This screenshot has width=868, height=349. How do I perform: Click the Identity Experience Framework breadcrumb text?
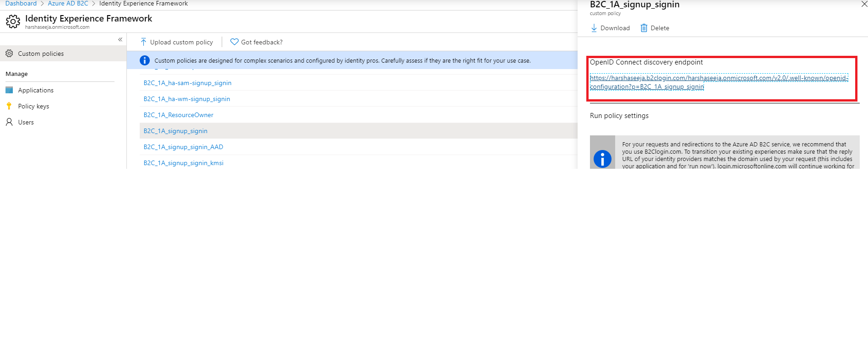pos(143,3)
